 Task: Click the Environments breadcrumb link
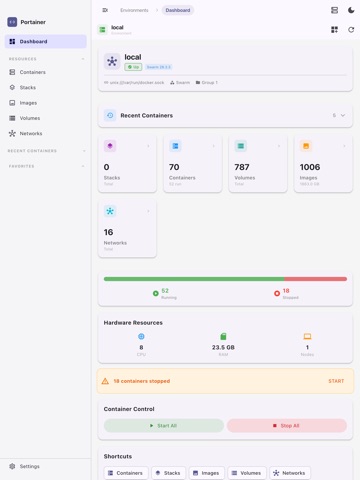tap(134, 10)
